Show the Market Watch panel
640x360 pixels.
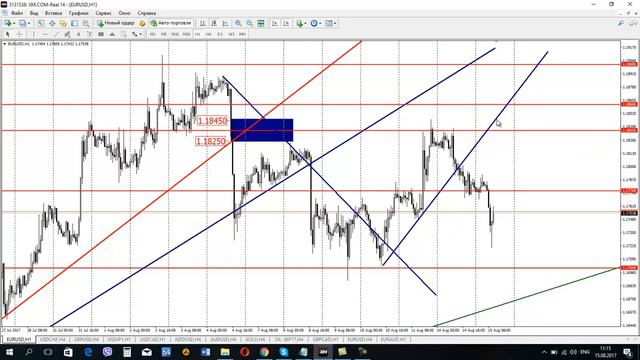click(x=40, y=23)
